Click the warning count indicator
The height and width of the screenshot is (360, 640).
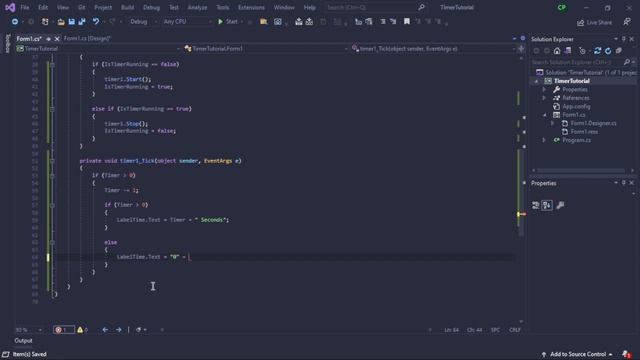click(x=82, y=330)
